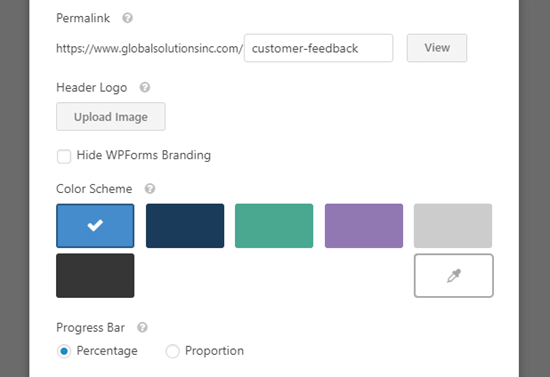Click the globalsolutionsinc.com URL prefix text
Screen dimensions: 550x377
pos(149,48)
